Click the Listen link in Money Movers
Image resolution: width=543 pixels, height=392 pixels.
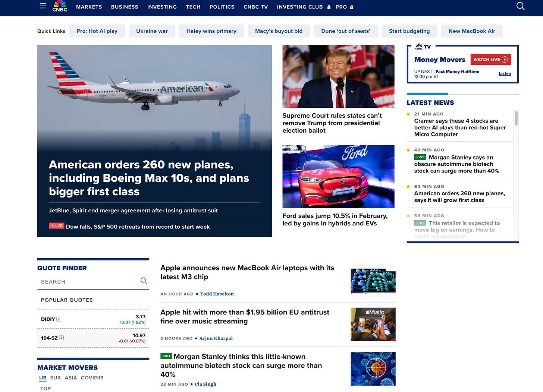(x=505, y=73)
